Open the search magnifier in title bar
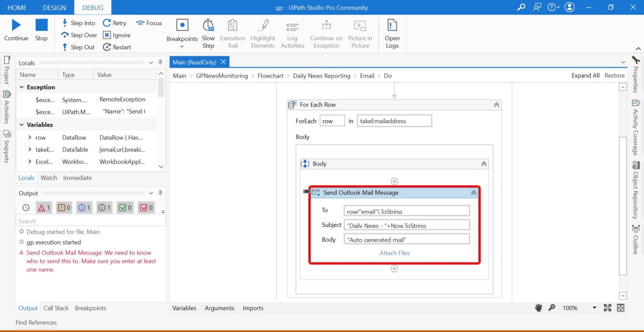The image size is (644, 332). [521, 7]
